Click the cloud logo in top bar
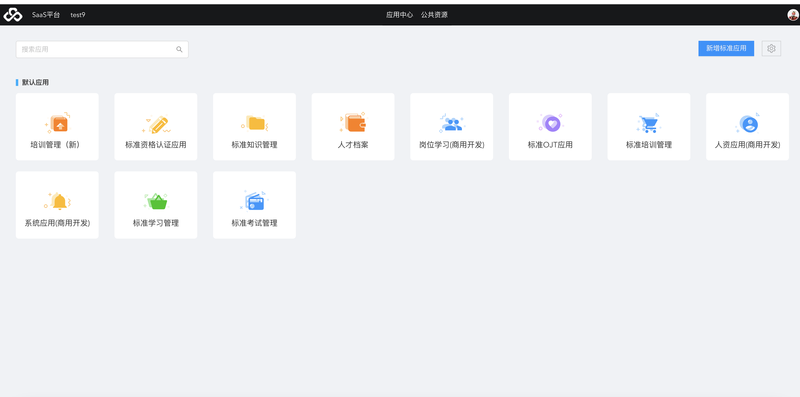 (13, 15)
